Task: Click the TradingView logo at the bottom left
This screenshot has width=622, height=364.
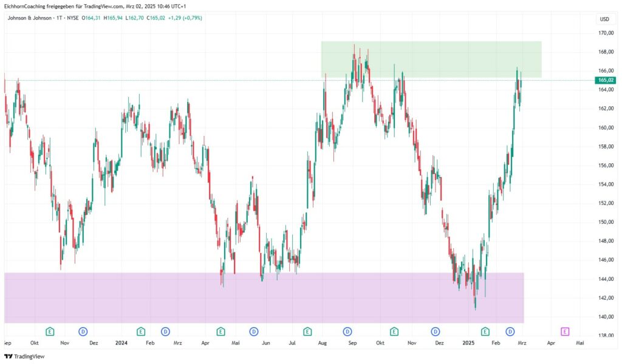Action: pos(24,357)
